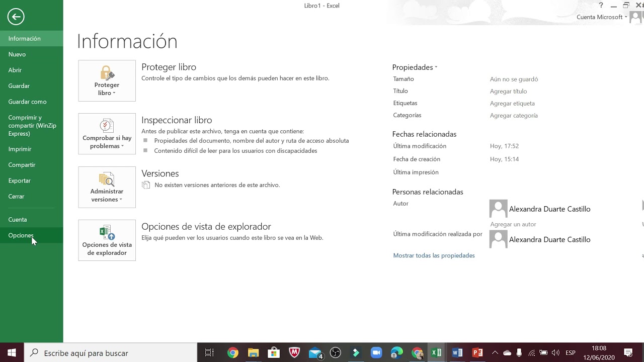Select Guardar in the sidebar

click(x=32, y=86)
